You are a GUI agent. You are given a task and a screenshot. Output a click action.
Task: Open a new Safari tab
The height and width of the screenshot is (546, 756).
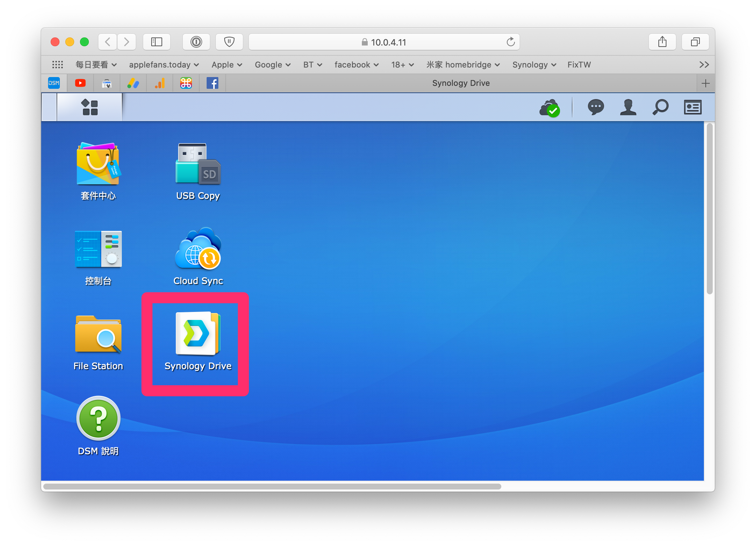point(705,83)
